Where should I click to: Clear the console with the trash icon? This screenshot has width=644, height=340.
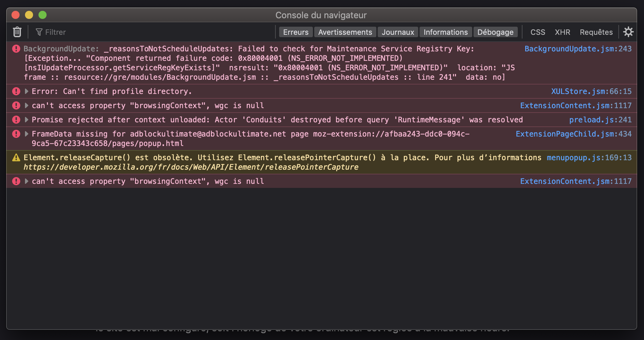[17, 32]
